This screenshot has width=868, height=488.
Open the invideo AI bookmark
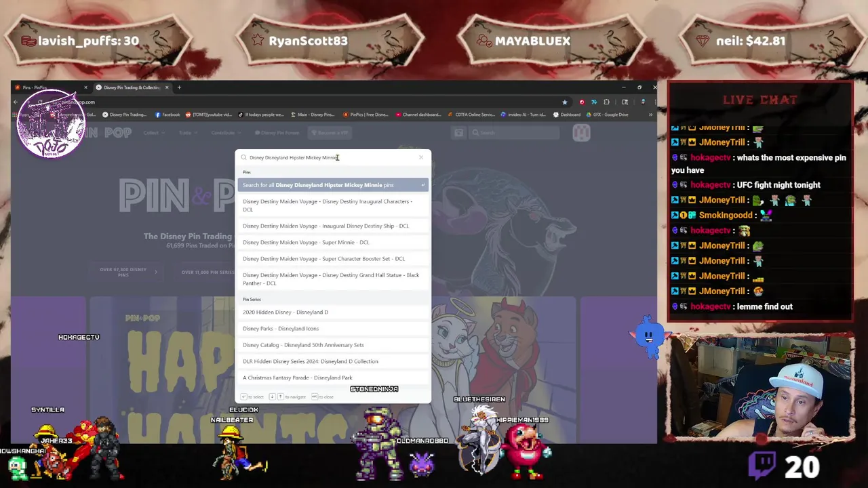524,115
